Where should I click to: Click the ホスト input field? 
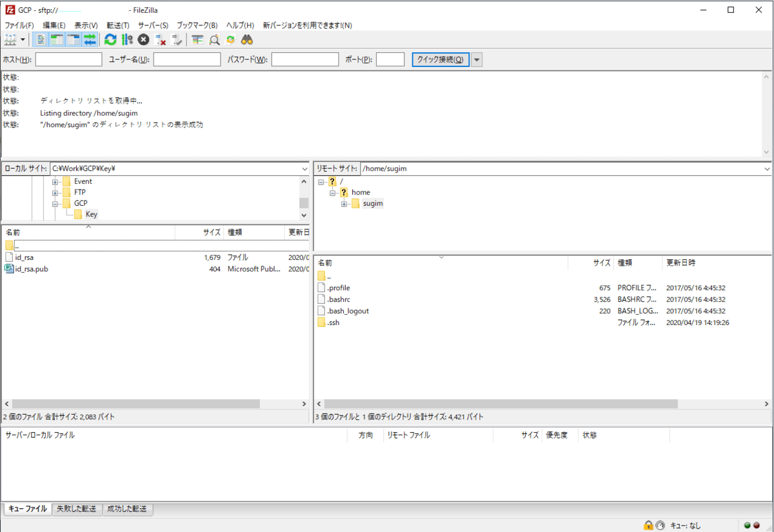pyautogui.click(x=68, y=60)
